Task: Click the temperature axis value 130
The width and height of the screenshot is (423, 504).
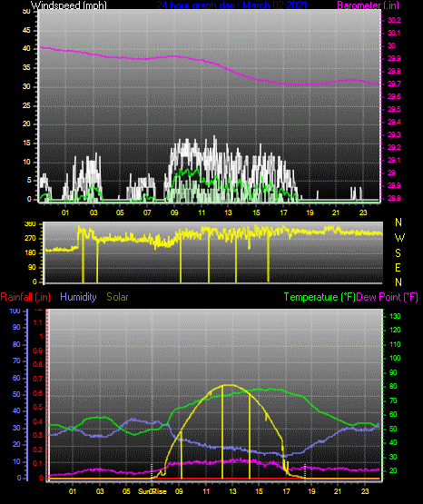Action: click(x=395, y=316)
